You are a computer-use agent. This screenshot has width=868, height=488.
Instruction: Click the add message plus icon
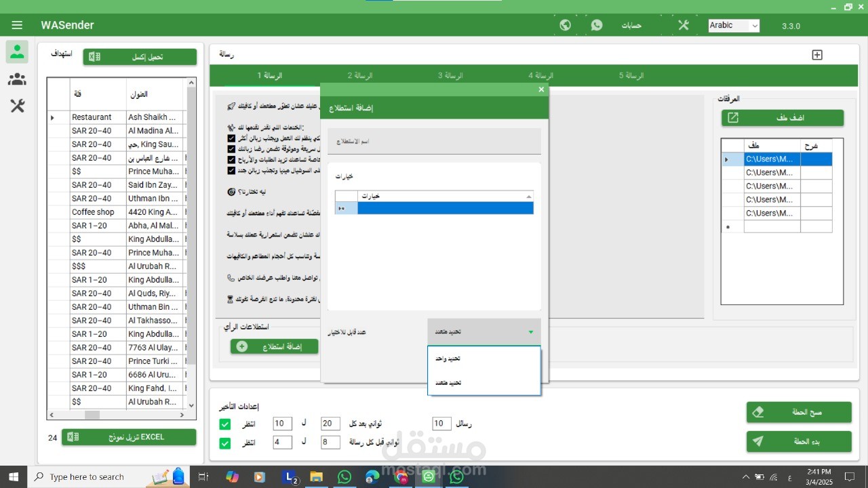817,55
